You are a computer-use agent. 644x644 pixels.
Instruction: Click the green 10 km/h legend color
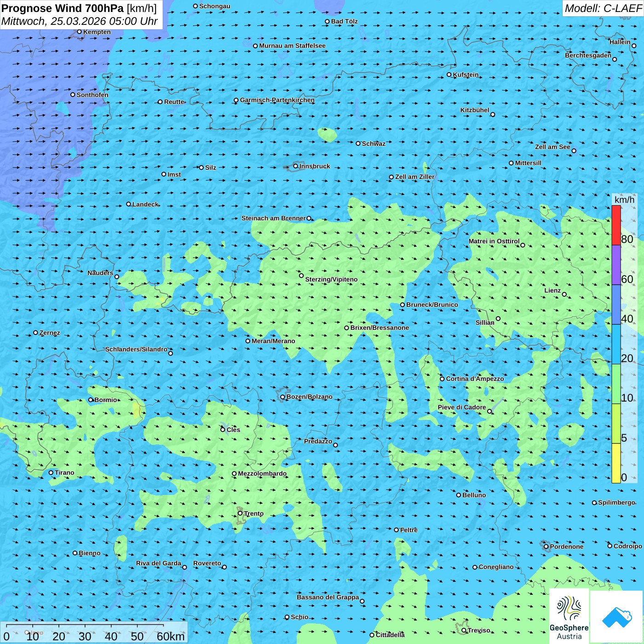pos(616,384)
